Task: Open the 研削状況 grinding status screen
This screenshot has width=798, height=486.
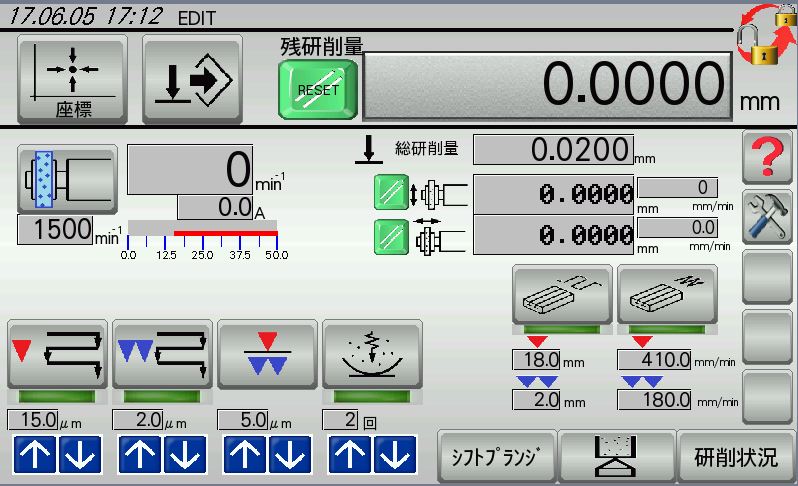Action: point(736,456)
